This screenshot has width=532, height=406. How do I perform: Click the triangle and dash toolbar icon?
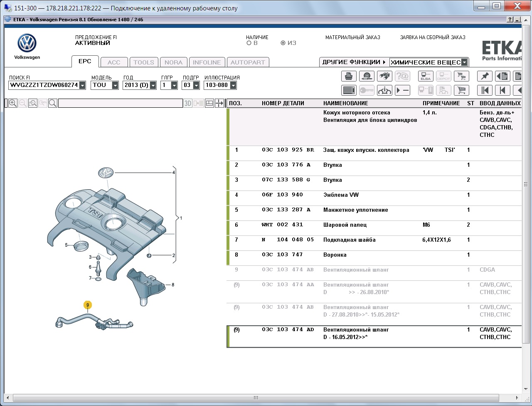(x=402, y=90)
